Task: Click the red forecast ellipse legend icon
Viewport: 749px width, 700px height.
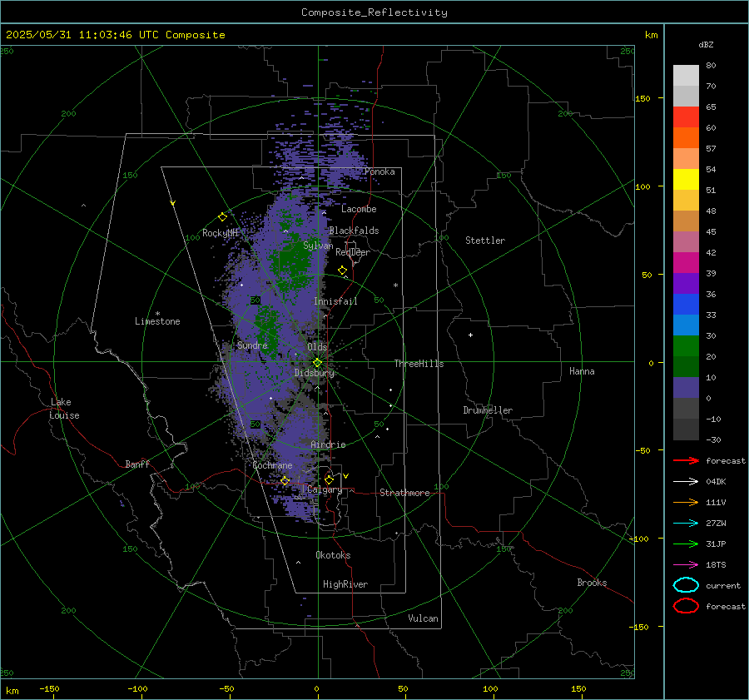Action: point(686,606)
